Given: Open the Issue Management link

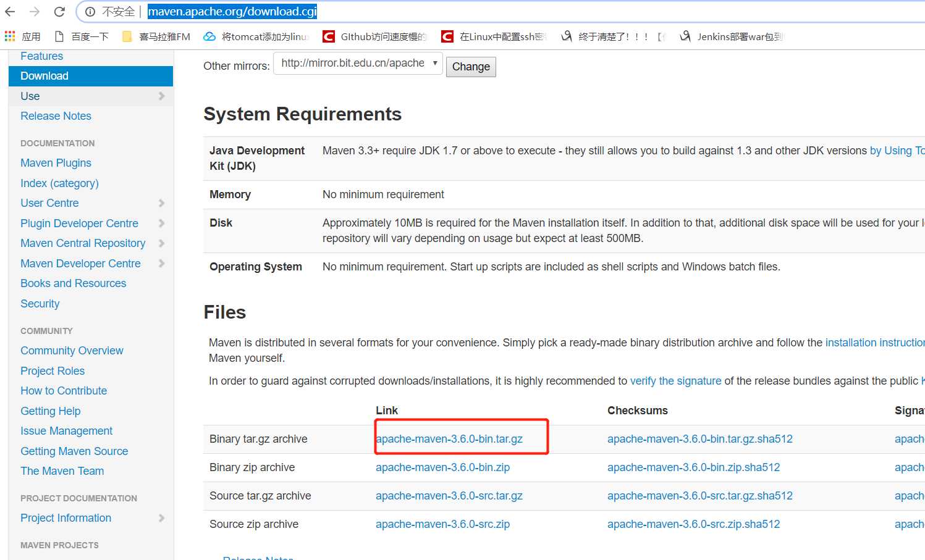Looking at the screenshot, I should pyautogui.click(x=66, y=431).
